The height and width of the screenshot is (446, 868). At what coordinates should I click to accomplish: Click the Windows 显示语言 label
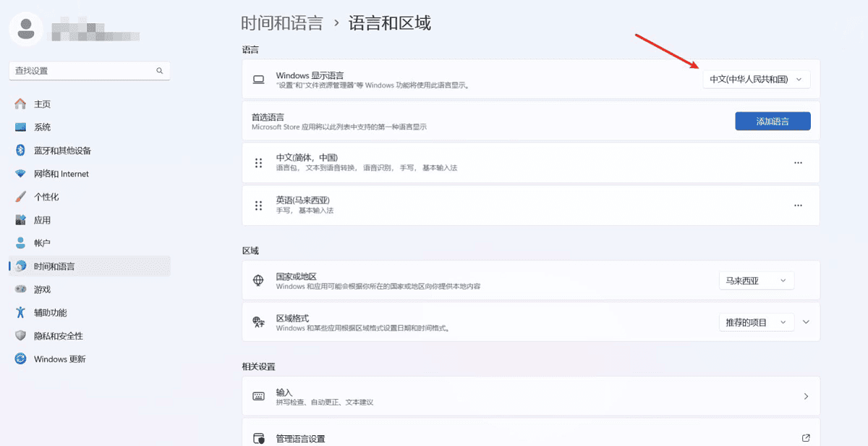pos(310,75)
